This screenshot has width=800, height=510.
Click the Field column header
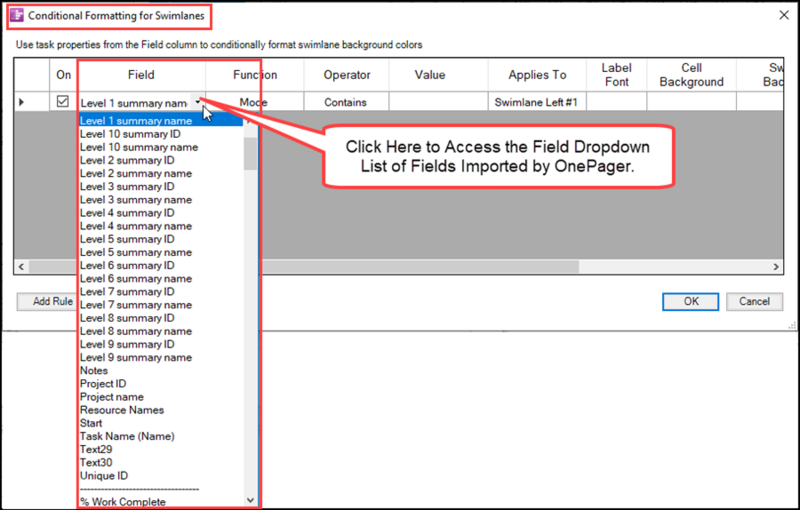pos(141,75)
